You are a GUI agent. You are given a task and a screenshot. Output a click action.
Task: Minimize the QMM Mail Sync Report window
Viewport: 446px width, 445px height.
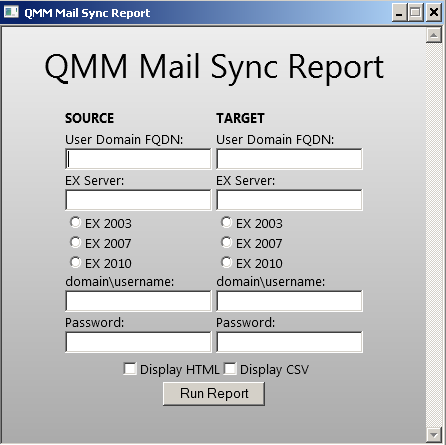tap(399, 13)
